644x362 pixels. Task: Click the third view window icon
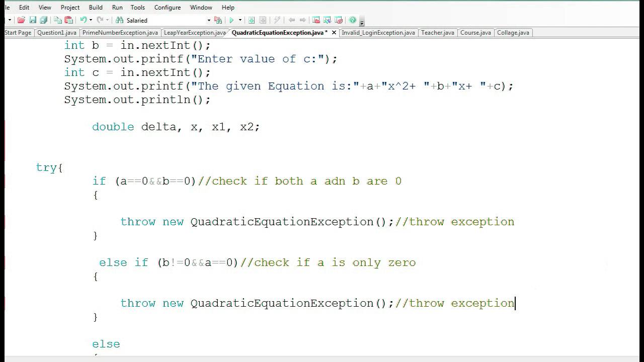tap(339, 20)
